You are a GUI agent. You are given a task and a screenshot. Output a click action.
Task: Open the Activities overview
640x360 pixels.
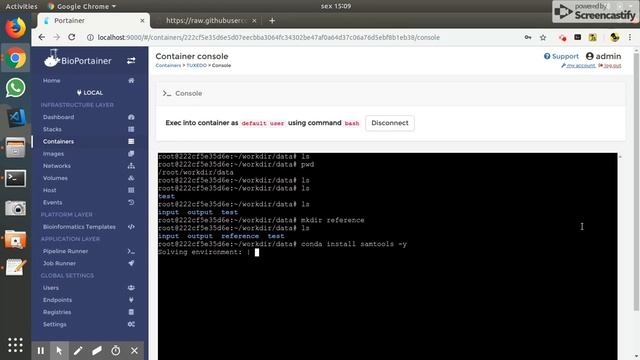click(x=21, y=6)
